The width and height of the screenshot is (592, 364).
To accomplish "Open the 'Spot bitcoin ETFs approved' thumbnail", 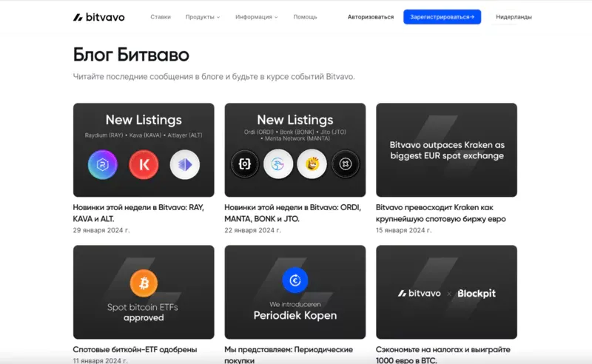I will pos(144,292).
